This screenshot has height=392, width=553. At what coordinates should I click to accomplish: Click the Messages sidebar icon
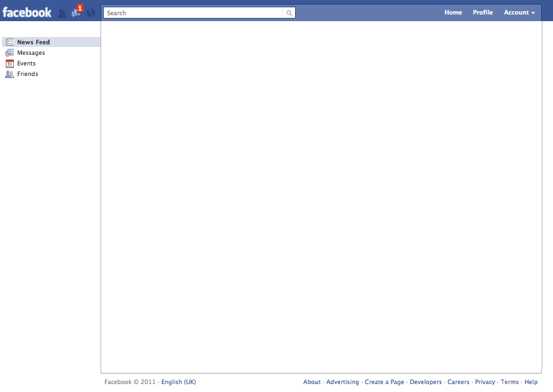tap(9, 53)
